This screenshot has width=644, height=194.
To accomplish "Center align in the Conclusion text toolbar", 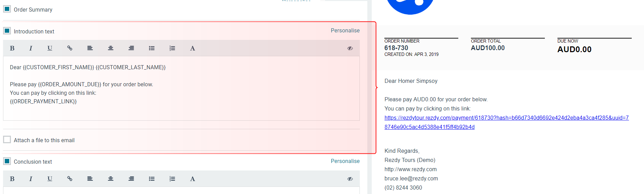I will pos(111,179).
